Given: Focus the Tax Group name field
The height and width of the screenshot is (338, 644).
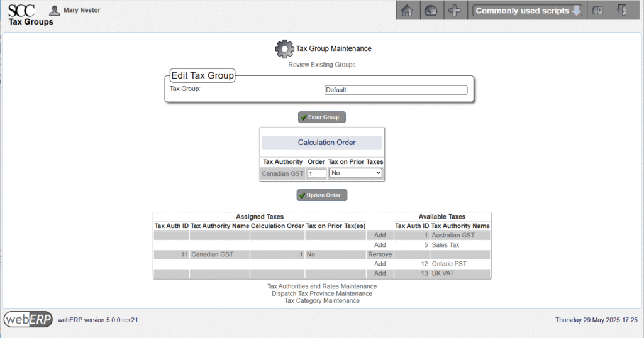Looking at the screenshot, I should [x=396, y=90].
